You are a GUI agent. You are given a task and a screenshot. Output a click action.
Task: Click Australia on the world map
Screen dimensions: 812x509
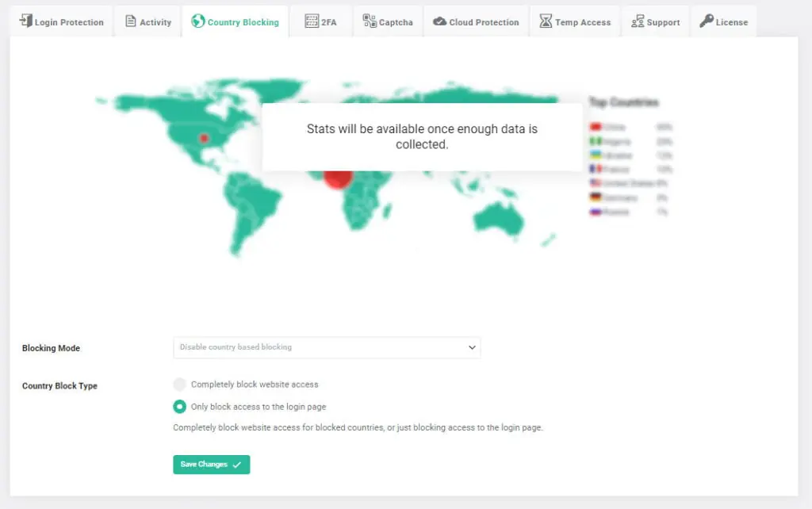point(500,219)
